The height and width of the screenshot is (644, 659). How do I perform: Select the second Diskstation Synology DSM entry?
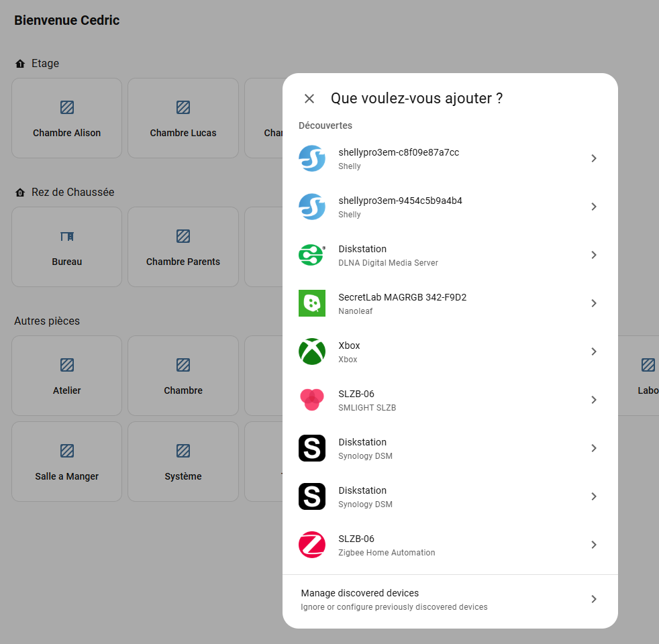(x=450, y=496)
